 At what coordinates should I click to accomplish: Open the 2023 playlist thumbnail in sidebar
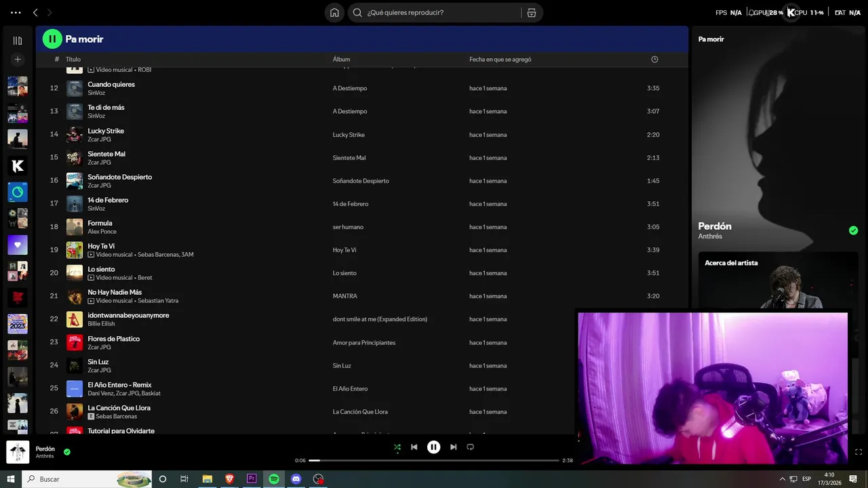[x=18, y=324]
